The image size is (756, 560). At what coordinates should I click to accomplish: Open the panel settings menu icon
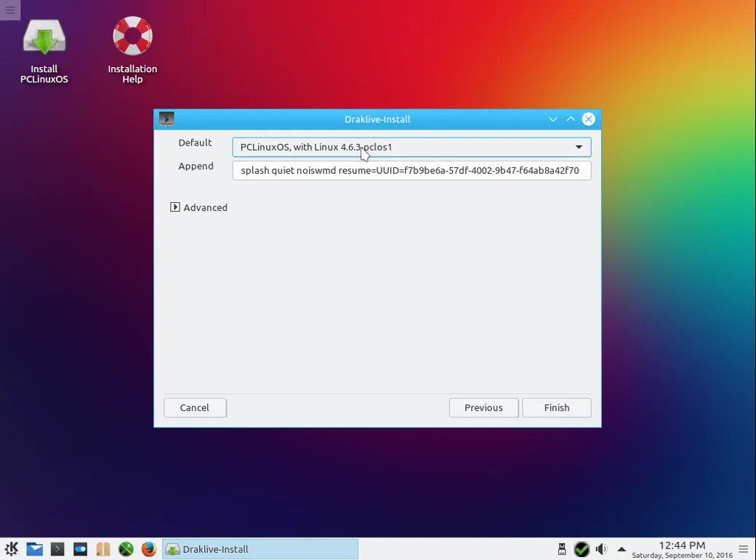(744, 549)
